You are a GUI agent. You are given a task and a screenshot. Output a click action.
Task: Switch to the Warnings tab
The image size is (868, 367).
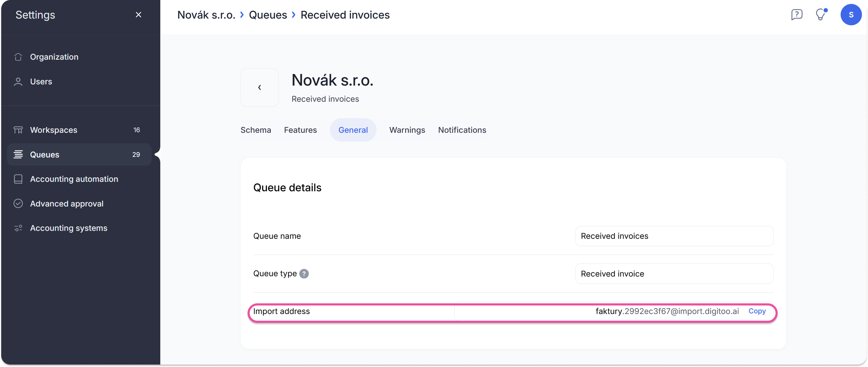point(407,130)
